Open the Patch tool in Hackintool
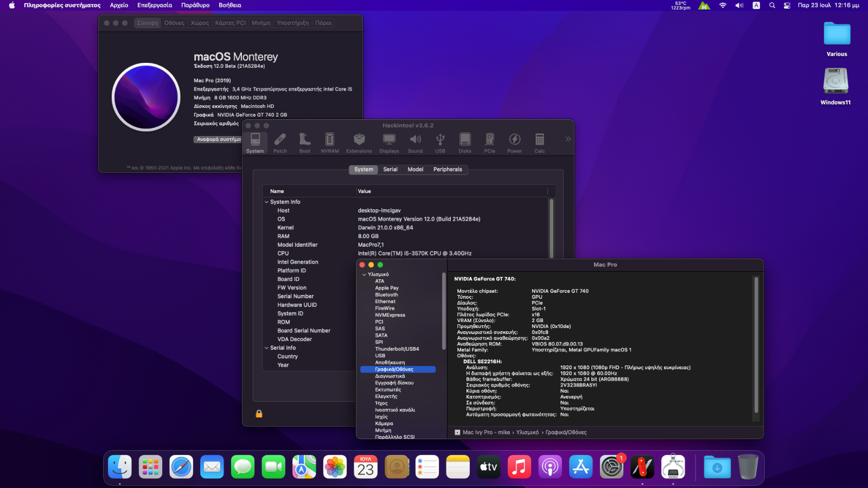The width and height of the screenshot is (868, 488). [x=280, y=143]
